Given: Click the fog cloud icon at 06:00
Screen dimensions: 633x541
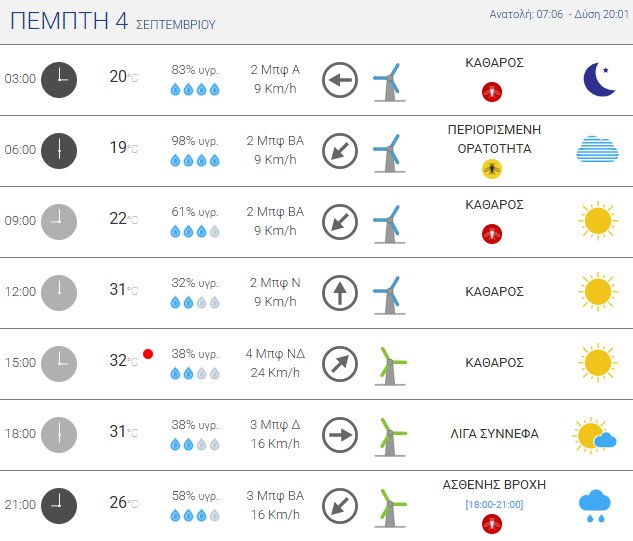Looking at the screenshot, I should pyautogui.click(x=597, y=150).
